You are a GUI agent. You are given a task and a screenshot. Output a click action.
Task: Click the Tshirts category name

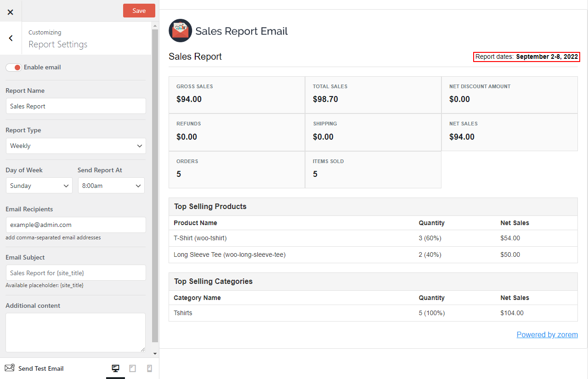coord(182,313)
